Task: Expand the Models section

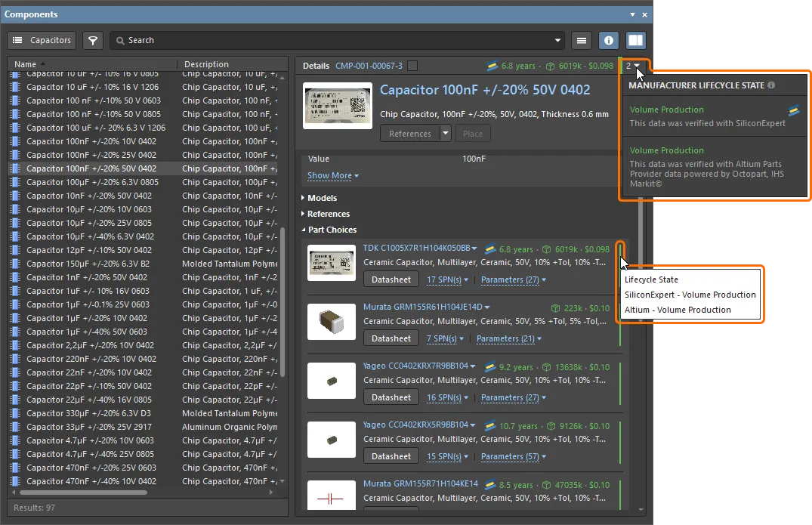Action: click(x=322, y=198)
